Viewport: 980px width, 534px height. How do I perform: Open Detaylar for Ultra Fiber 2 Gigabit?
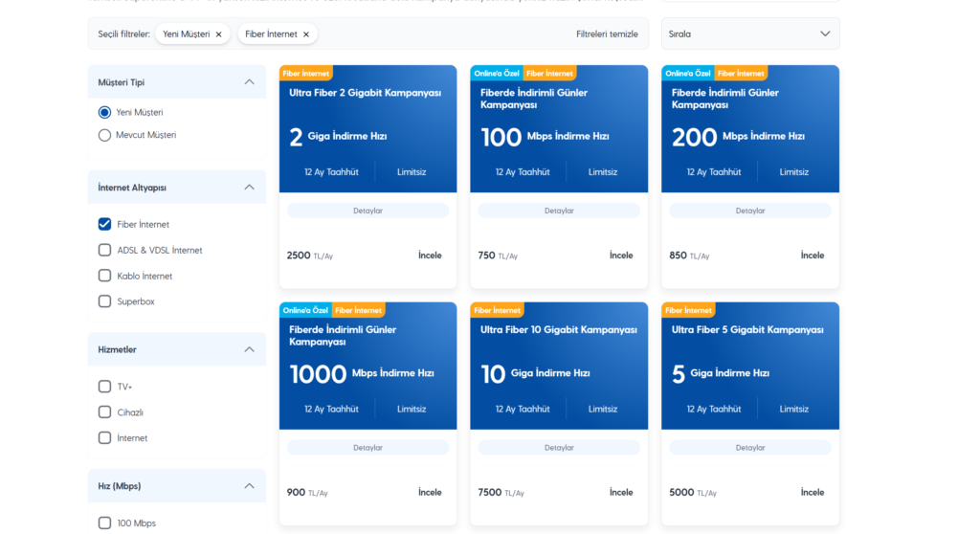[367, 211]
